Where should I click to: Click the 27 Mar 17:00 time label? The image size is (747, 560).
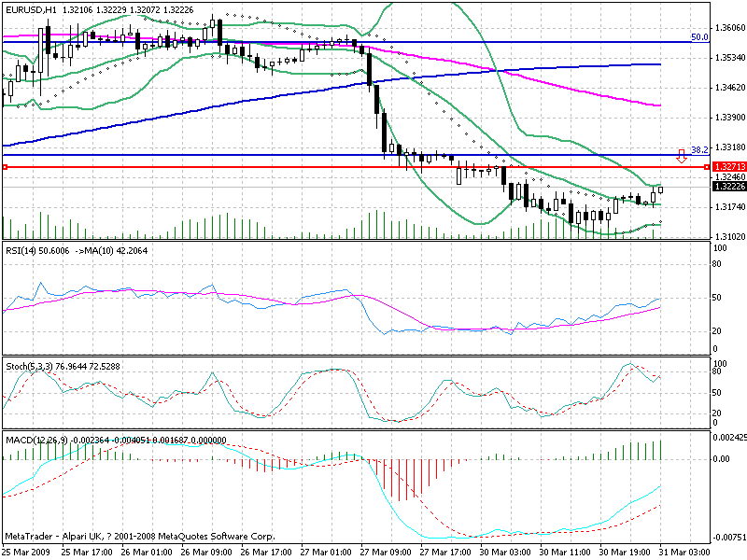445,553
